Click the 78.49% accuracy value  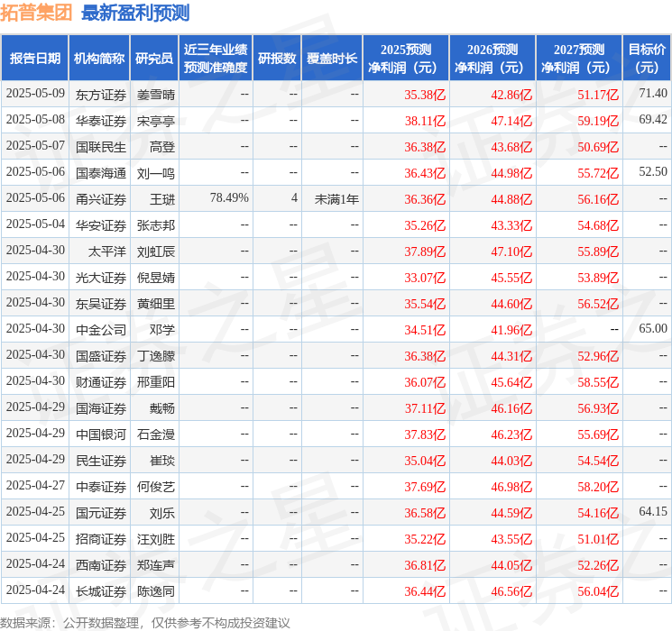tap(229, 198)
